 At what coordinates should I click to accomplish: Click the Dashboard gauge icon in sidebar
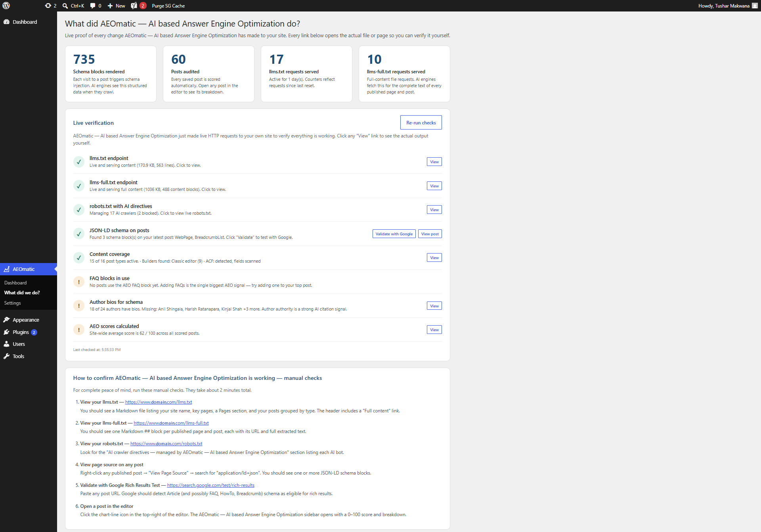6,22
